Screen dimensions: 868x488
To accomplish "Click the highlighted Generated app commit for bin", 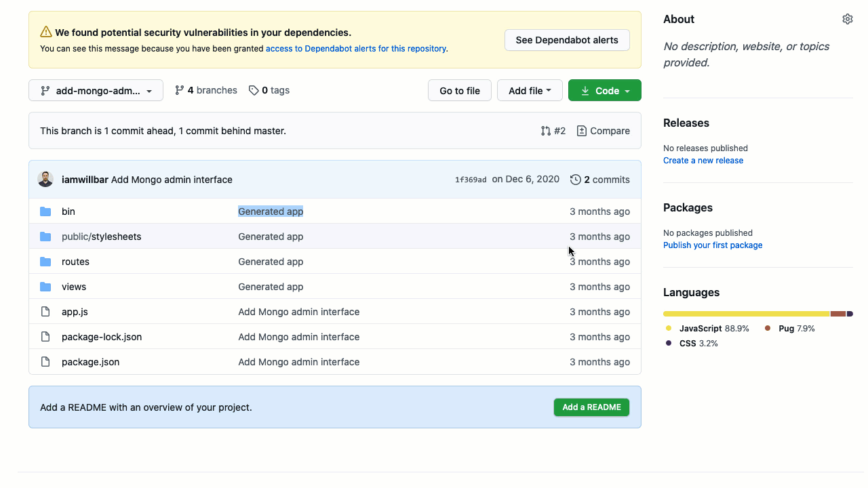I will 271,211.
